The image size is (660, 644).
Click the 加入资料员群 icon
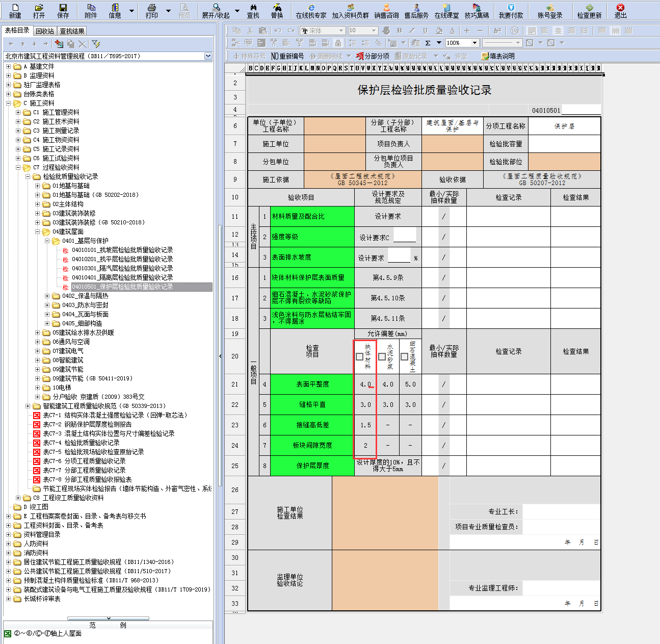click(350, 11)
